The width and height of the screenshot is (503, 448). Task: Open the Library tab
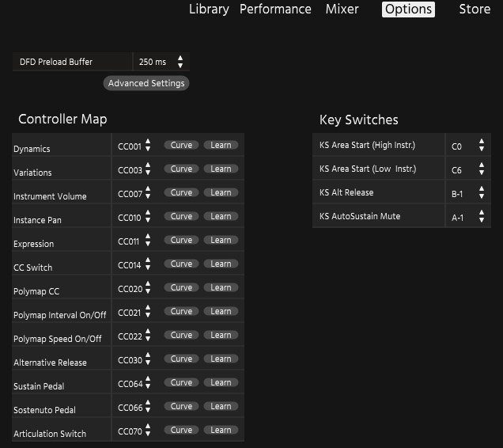click(209, 9)
